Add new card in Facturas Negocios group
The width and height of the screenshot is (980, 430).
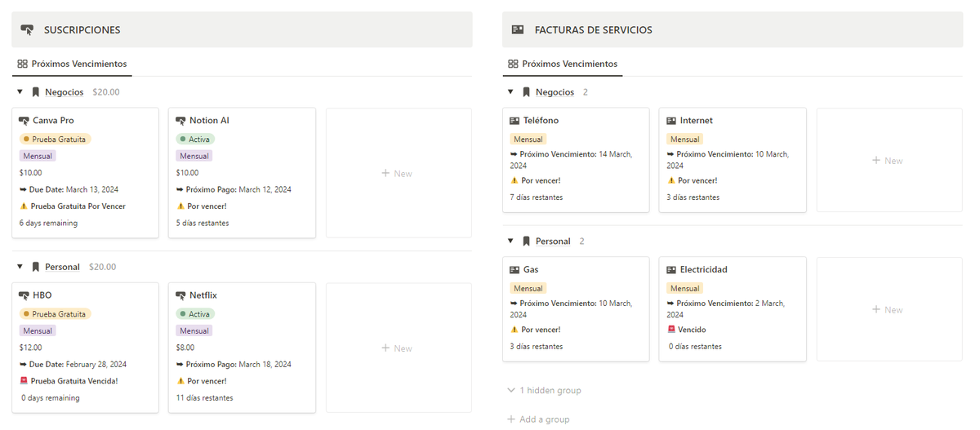click(889, 161)
